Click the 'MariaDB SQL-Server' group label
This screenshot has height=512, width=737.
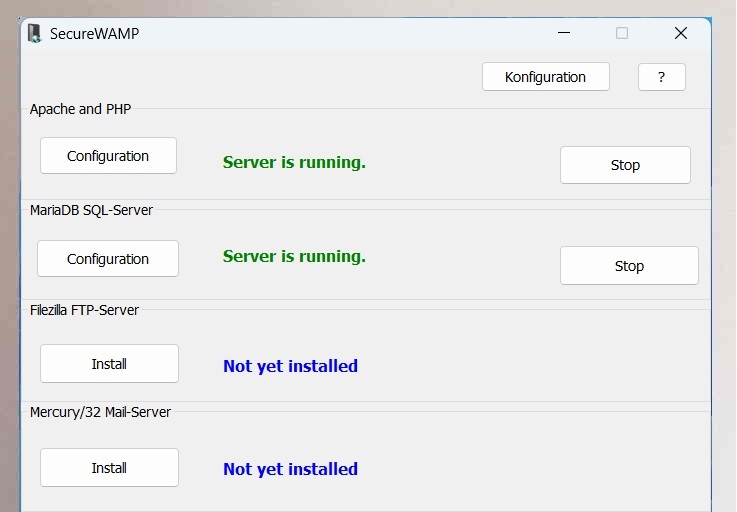(91, 210)
